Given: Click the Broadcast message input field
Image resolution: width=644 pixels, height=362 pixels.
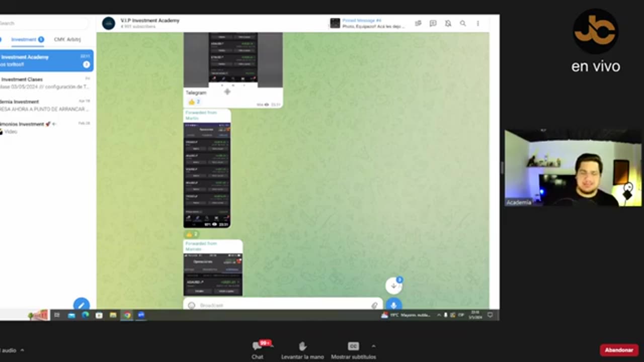Looking at the screenshot, I should tap(283, 305).
